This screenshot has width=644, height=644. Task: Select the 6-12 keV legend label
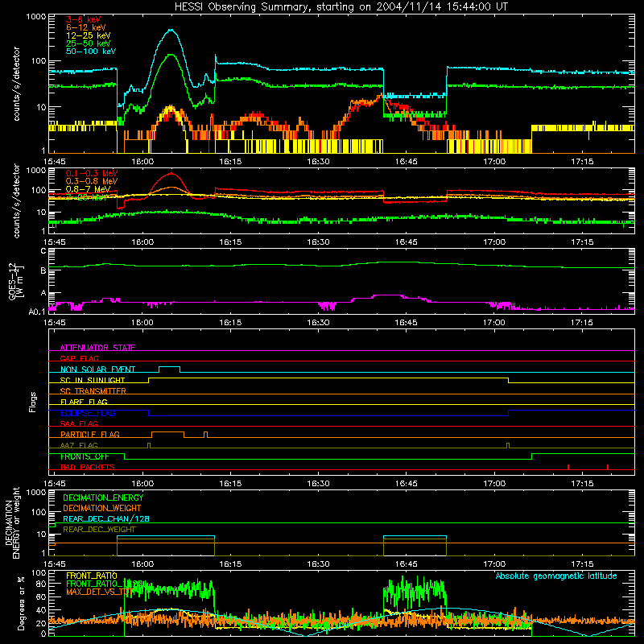click(x=85, y=27)
